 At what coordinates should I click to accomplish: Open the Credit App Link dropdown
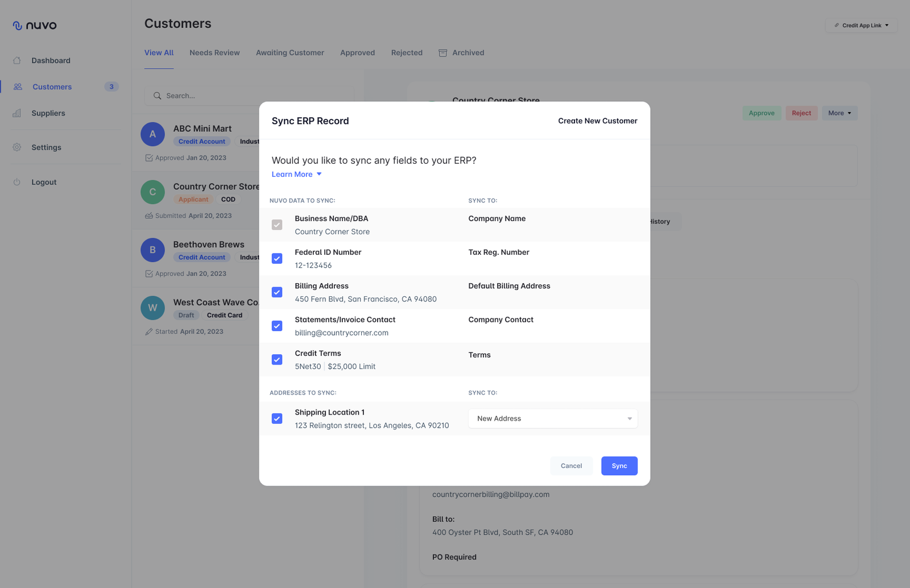pyautogui.click(x=861, y=25)
